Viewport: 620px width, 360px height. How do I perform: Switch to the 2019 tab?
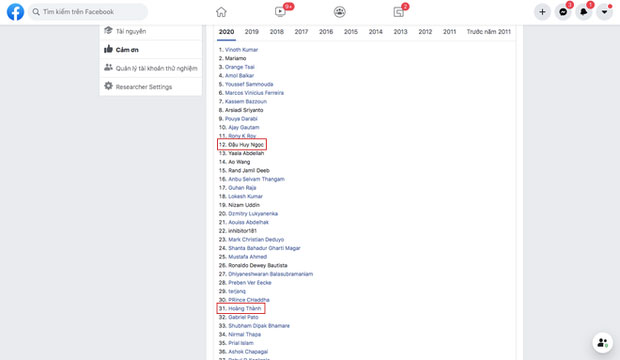tap(251, 32)
